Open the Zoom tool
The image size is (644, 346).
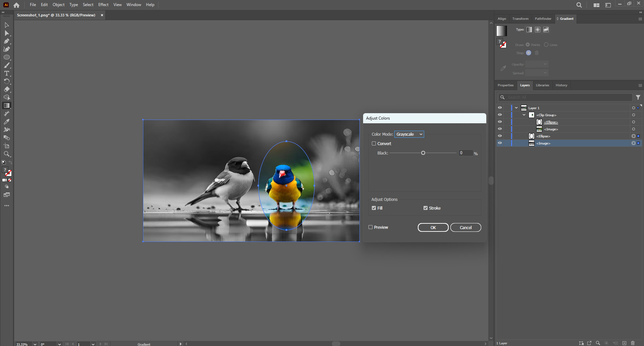pyautogui.click(x=7, y=154)
